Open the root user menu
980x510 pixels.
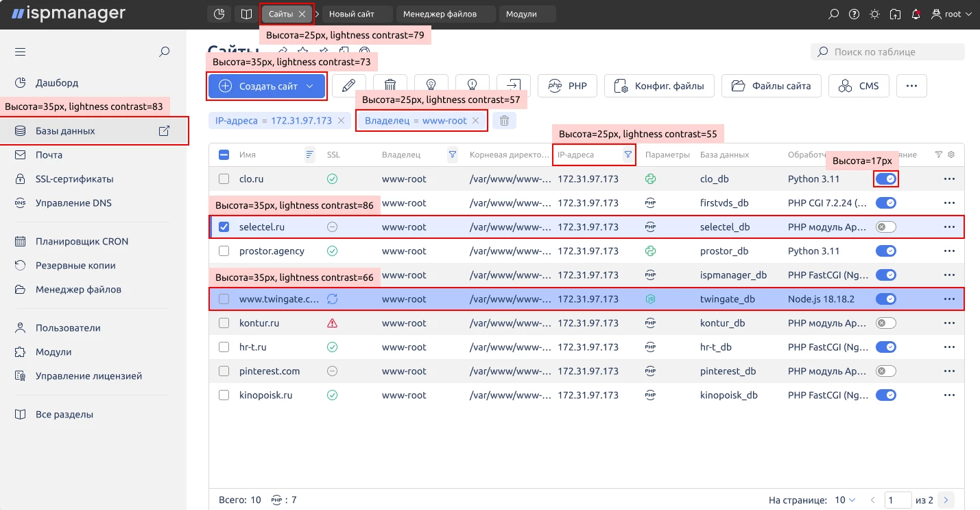(x=952, y=14)
